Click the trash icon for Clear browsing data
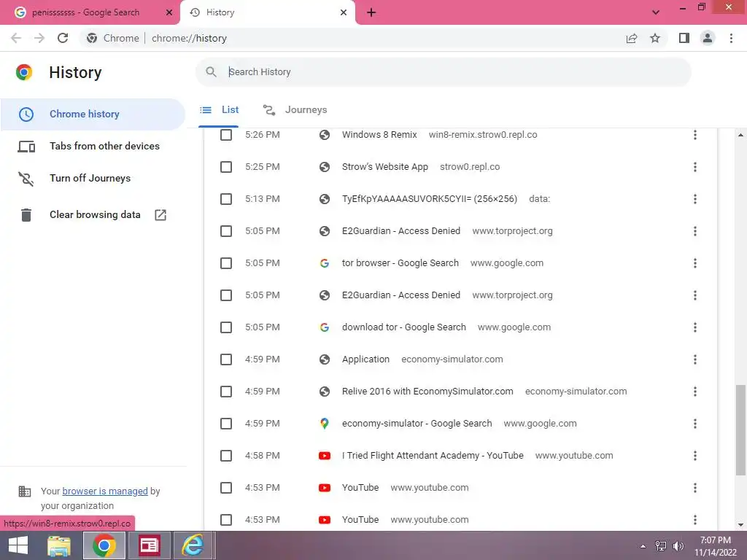 click(26, 215)
